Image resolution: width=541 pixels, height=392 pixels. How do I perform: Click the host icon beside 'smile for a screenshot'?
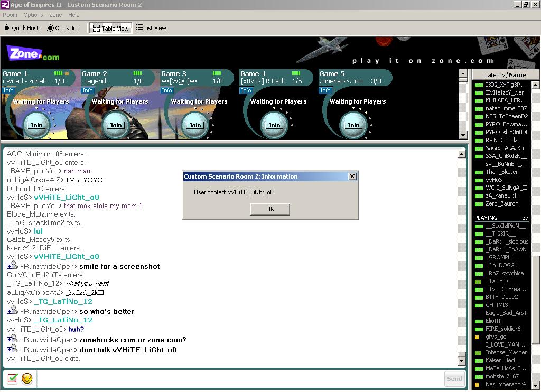[13, 265]
